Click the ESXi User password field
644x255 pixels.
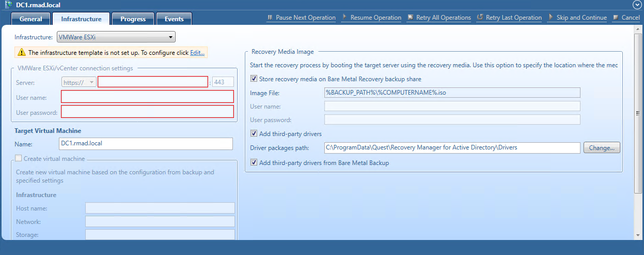pyautogui.click(x=147, y=112)
